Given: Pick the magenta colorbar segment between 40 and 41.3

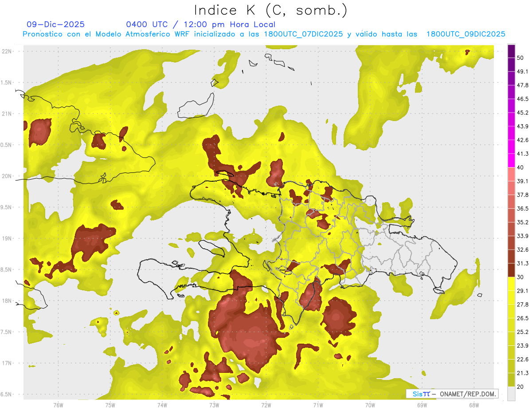Looking at the screenshot, I should [x=511, y=160].
